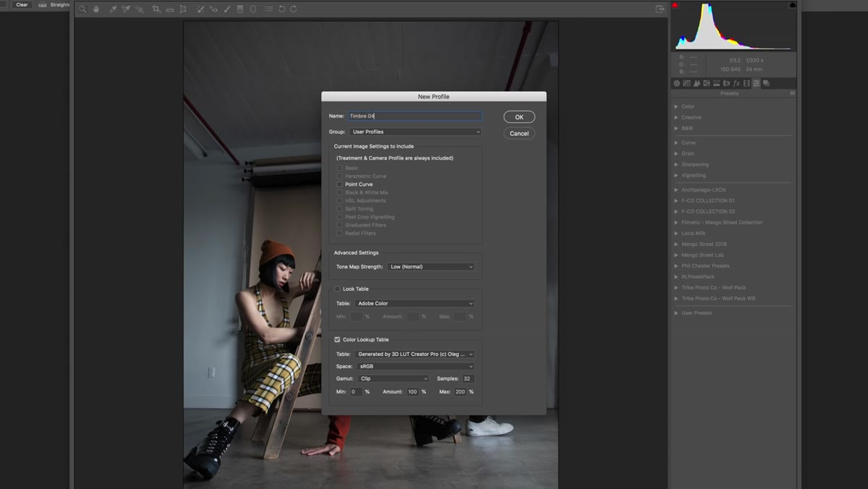Uncheck the Color Lookup Table checkbox
868x489 pixels.
click(x=337, y=339)
